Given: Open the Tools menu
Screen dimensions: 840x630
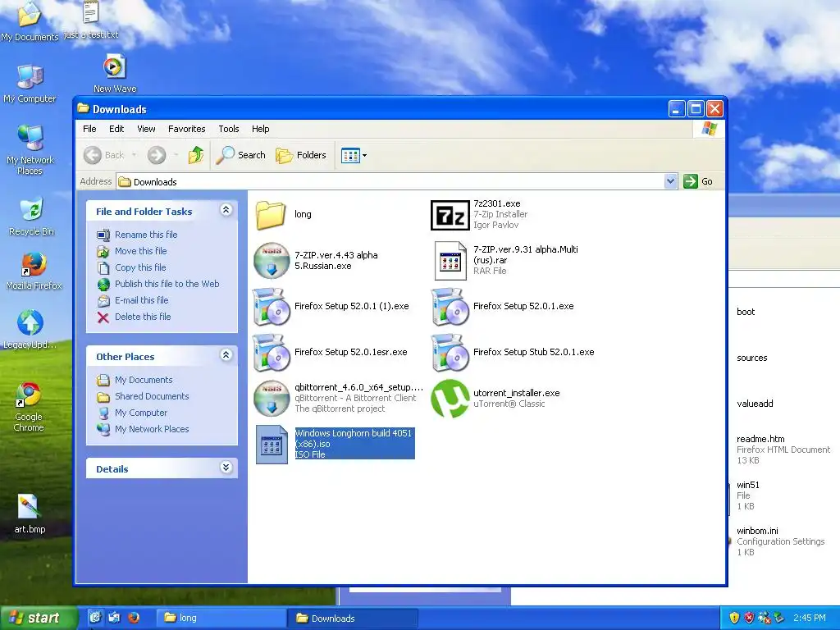Looking at the screenshot, I should (229, 129).
